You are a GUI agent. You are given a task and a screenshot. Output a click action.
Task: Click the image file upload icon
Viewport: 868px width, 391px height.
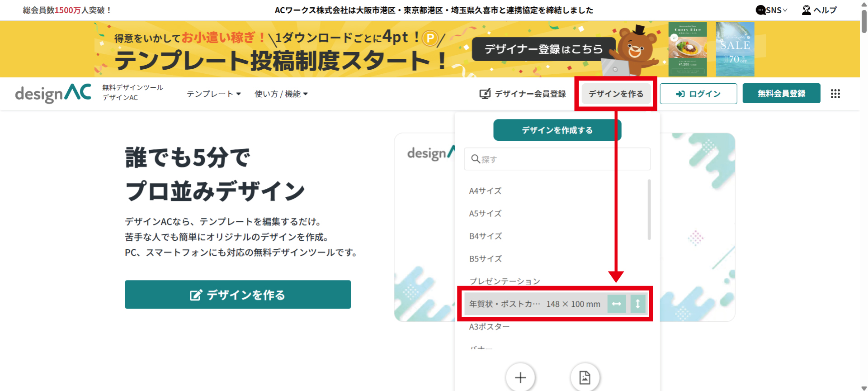585,377
